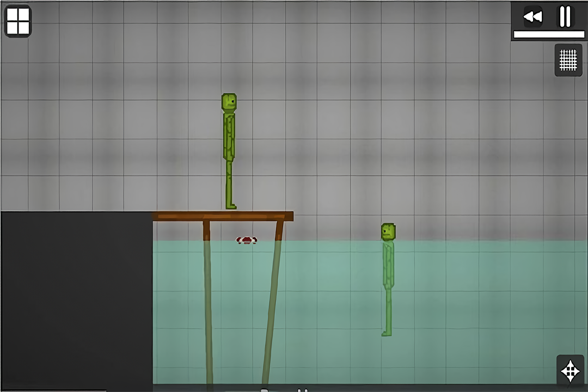Image resolution: width=588 pixels, height=392 pixels.
Task: Pause the simulation
Action: coord(565,17)
